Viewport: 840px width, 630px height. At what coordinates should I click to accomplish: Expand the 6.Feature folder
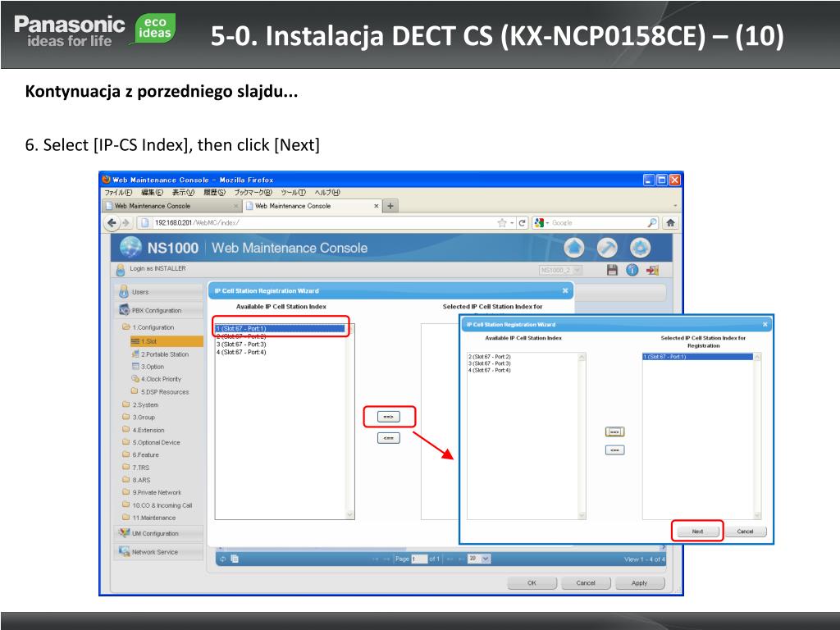(126, 454)
